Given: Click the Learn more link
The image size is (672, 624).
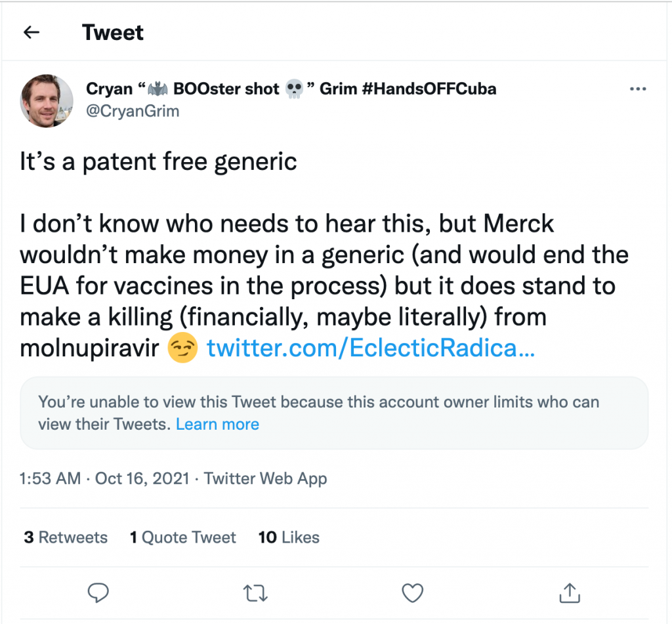Looking at the screenshot, I should click(x=217, y=425).
